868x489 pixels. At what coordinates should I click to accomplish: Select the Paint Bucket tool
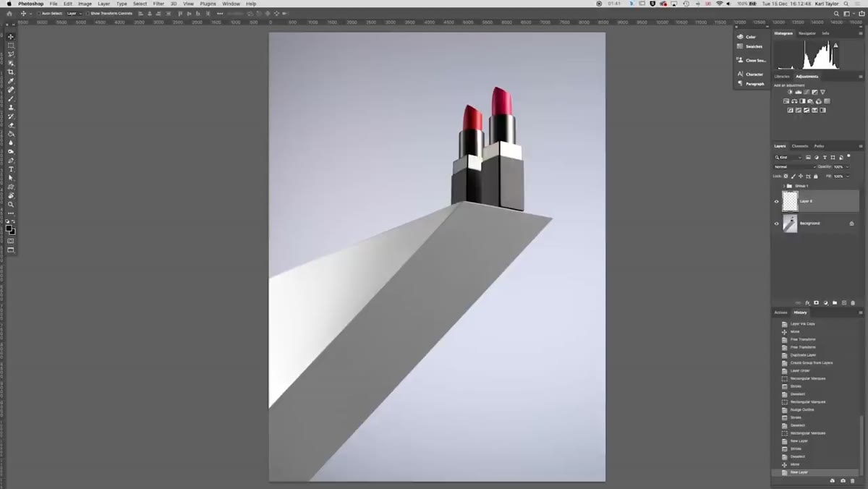(x=11, y=134)
